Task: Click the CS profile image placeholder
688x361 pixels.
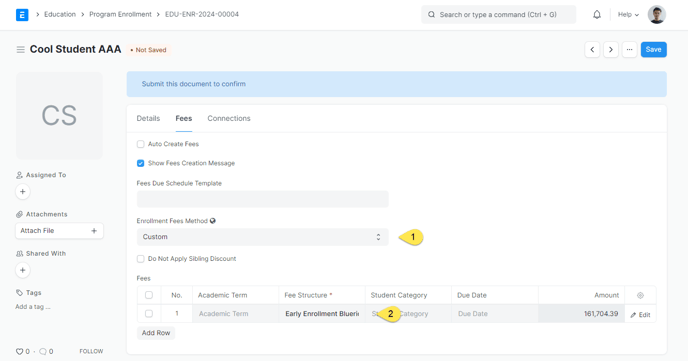Action: [59, 116]
